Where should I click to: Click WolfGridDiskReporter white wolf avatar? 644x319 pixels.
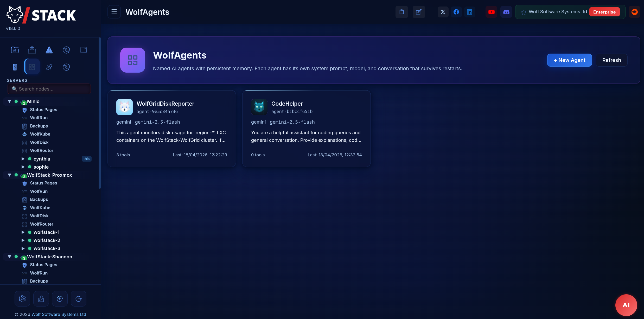click(x=124, y=107)
